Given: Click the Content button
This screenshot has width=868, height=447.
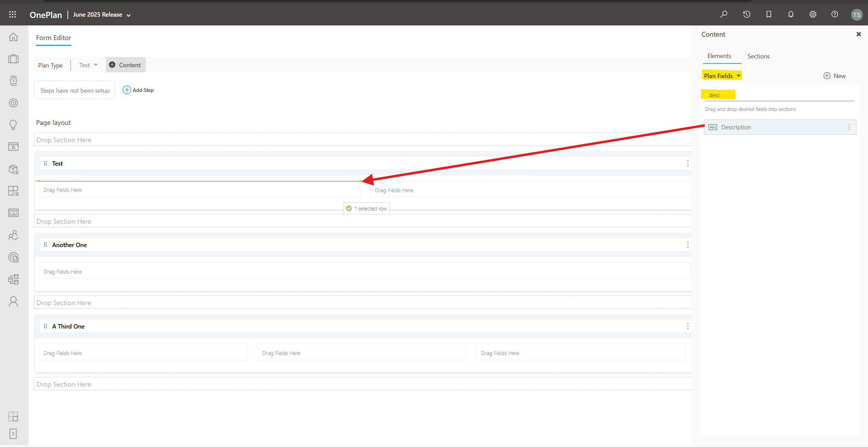Looking at the screenshot, I should tap(125, 65).
